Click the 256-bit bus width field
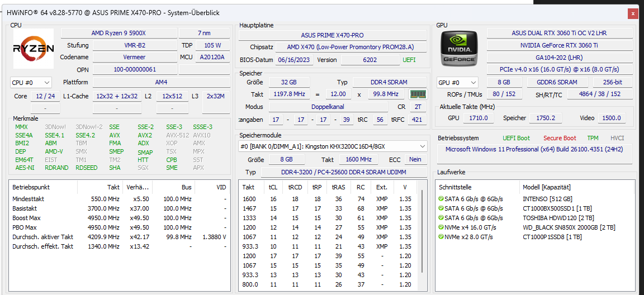 pos(613,83)
